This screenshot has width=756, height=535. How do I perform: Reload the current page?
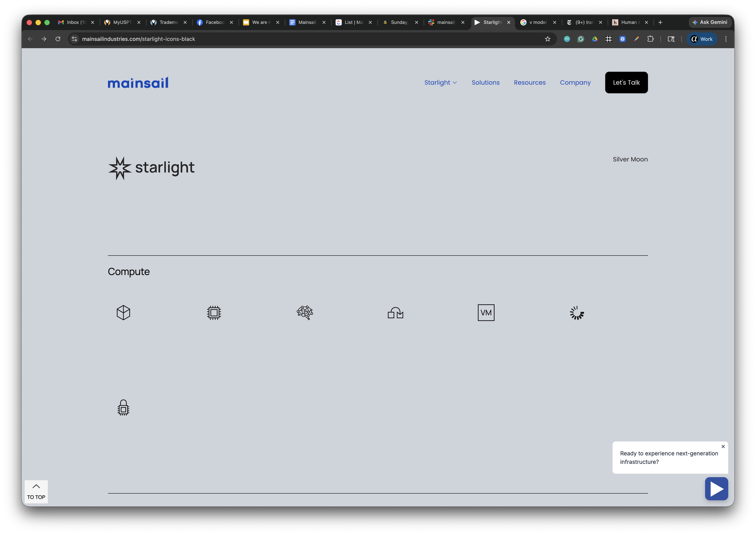coord(58,39)
